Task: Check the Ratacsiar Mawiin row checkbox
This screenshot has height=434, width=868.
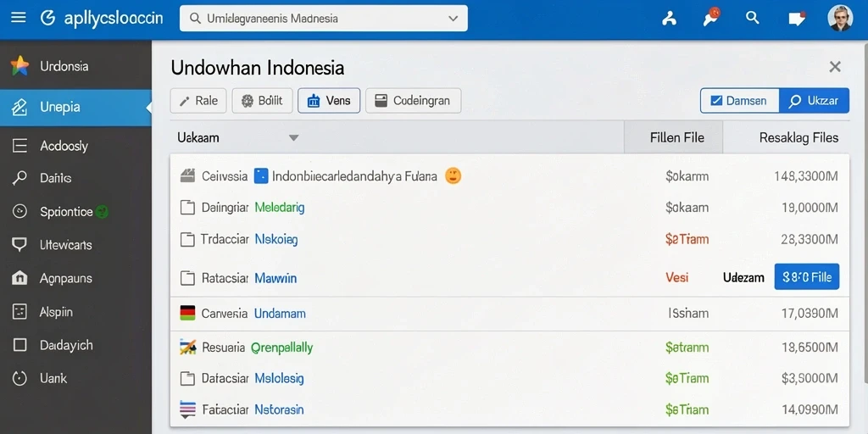Action: (x=187, y=278)
